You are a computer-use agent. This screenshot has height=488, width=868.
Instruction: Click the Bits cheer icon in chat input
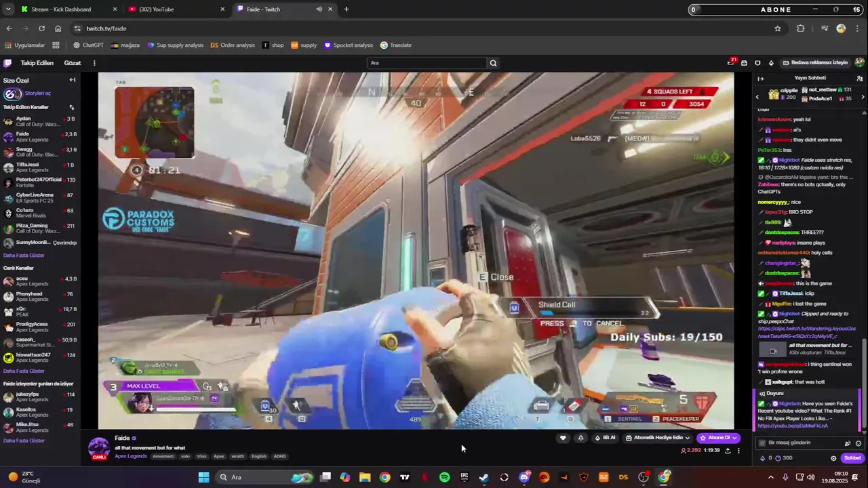pyautogui.click(x=848, y=443)
